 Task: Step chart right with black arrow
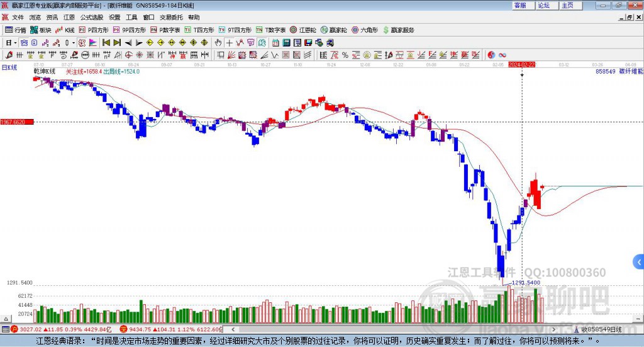pyautogui.click(x=139, y=43)
